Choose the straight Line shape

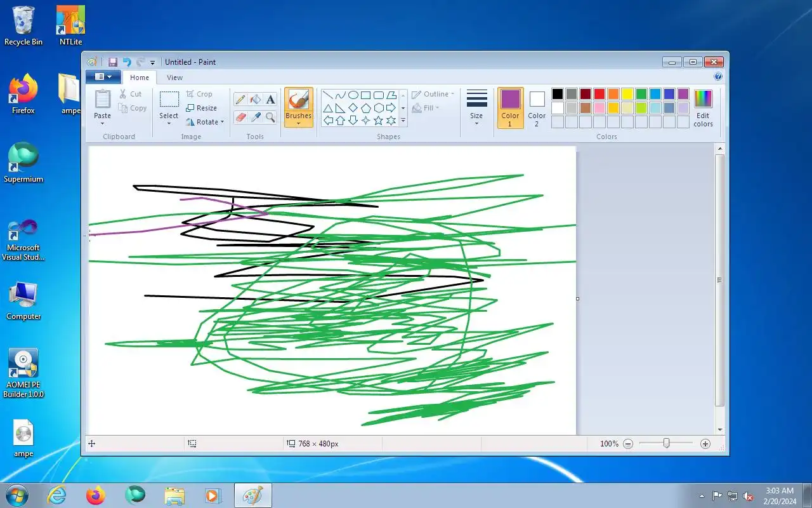point(328,95)
